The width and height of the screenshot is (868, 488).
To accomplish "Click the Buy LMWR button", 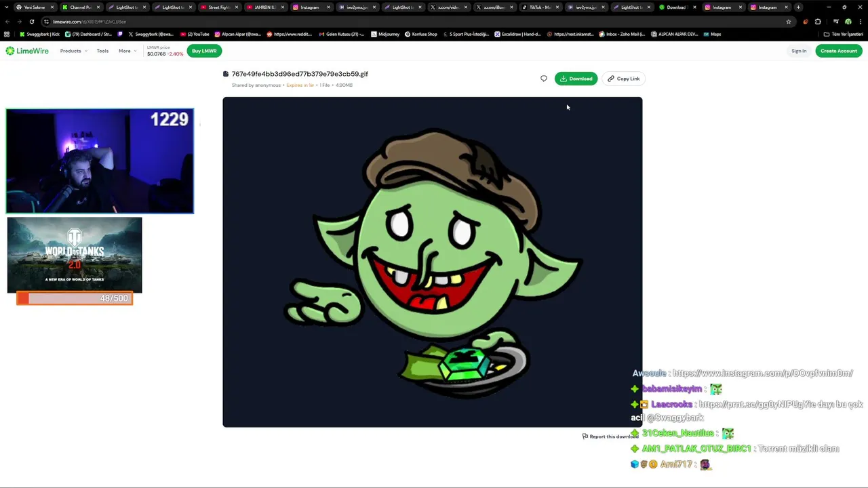I will (x=204, y=51).
